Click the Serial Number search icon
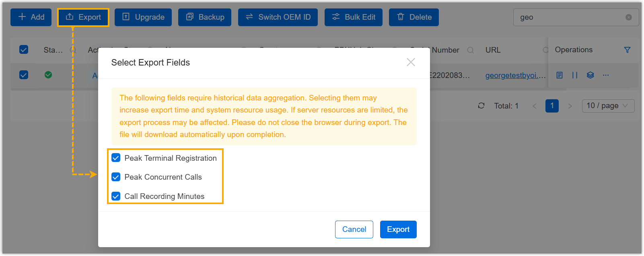Viewport: 644px width, 256px height. [470, 50]
